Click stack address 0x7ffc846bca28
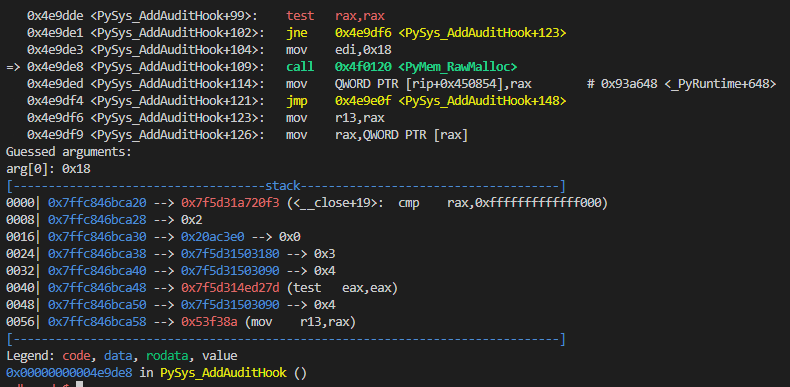 click(97, 220)
